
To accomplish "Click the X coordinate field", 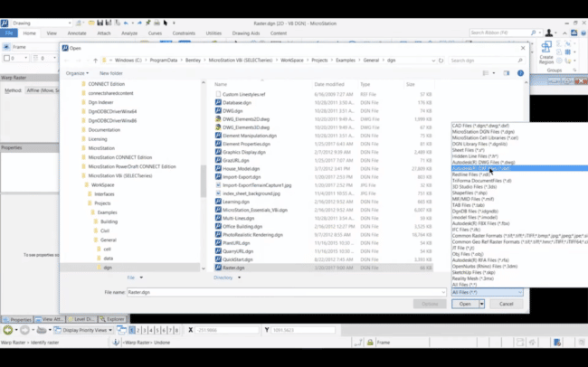I will [x=226, y=330].
